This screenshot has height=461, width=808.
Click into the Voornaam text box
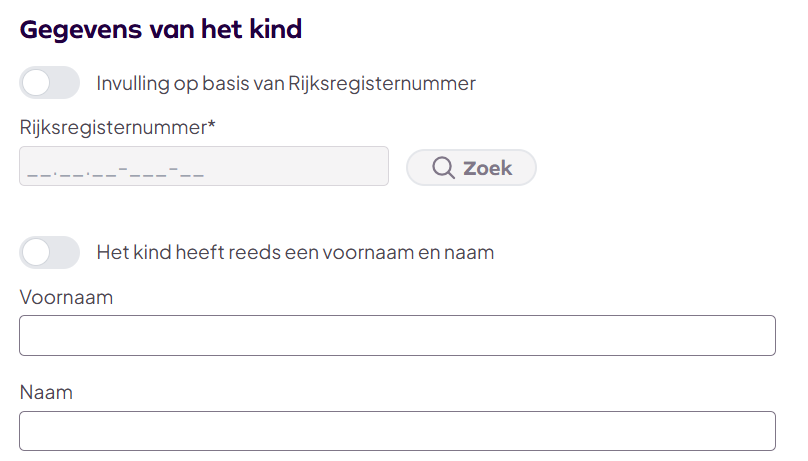point(397,336)
